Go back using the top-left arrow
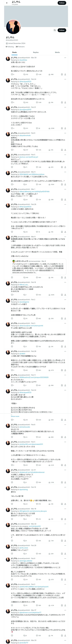The width and height of the screenshot is (72, 644). pyautogui.click(x=7, y=3)
